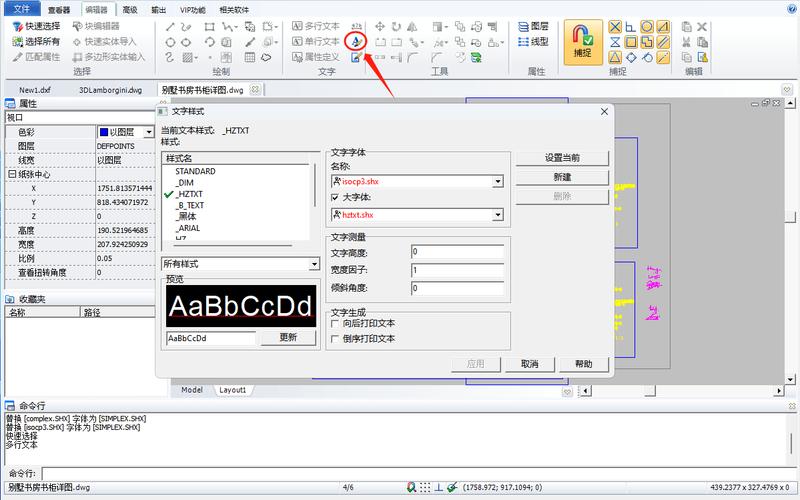Click the 多行文本 multiline text tool
Viewport: 800px width, 500px height.
pyautogui.click(x=316, y=26)
